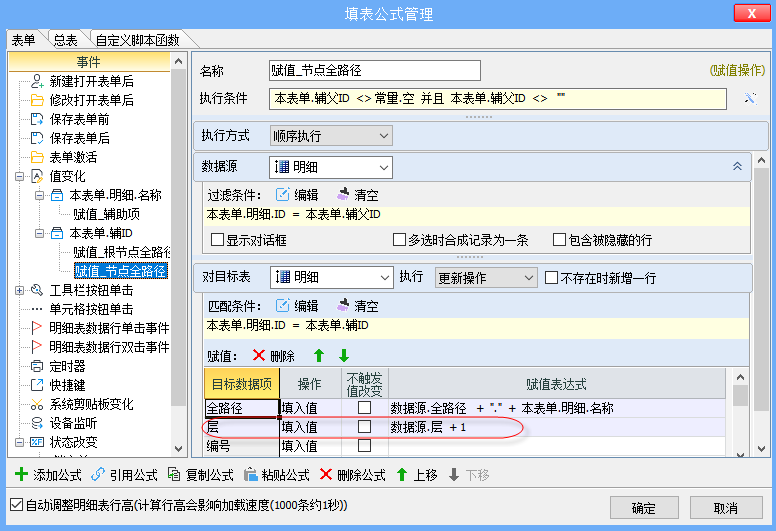Image resolution: width=776 pixels, height=531 pixels.
Task: Click the 明细表数据行单击事件 flag icon
Action: coord(37,328)
